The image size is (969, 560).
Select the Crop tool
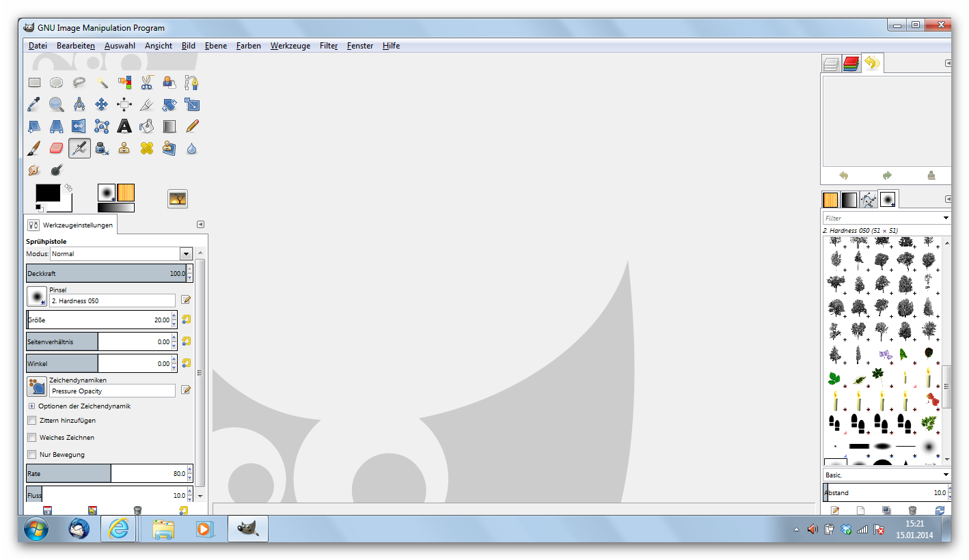pyautogui.click(x=147, y=104)
